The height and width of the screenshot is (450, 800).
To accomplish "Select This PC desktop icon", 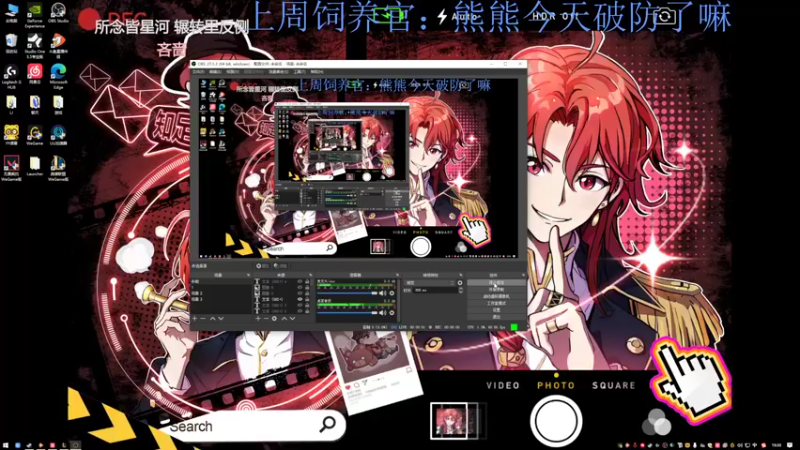I will click(x=11, y=12).
